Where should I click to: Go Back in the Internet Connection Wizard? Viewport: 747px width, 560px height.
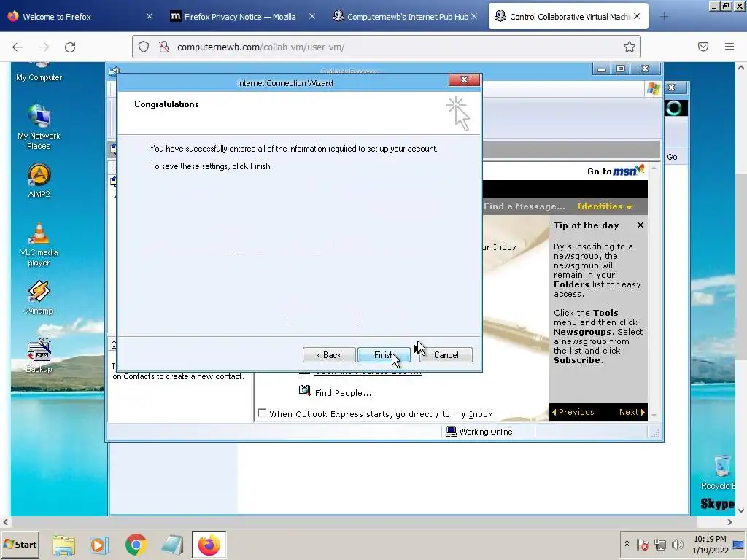(x=329, y=355)
